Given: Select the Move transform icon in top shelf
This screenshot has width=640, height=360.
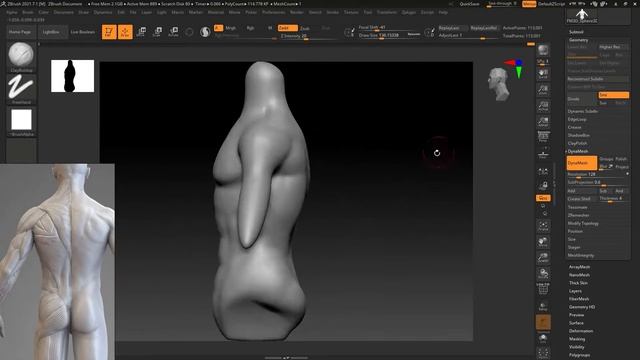Looking at the screenshot, I should tap(142, 32).
